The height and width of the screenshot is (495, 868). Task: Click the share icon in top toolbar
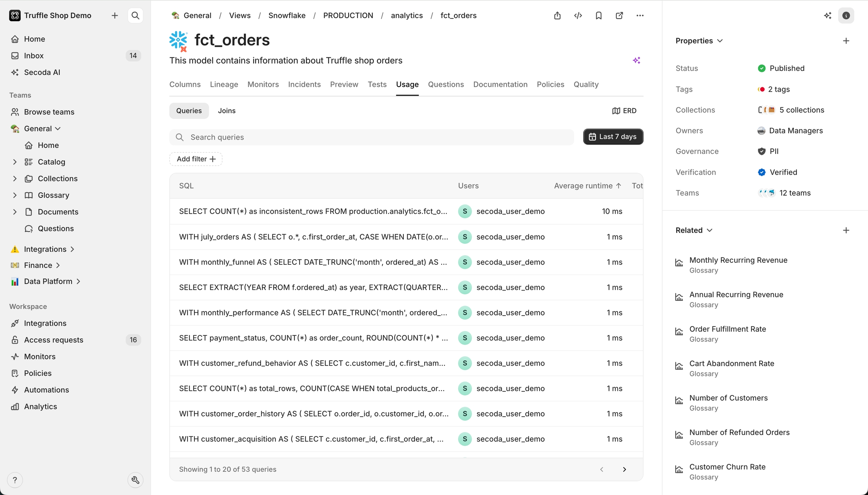(x=557, y=15)
